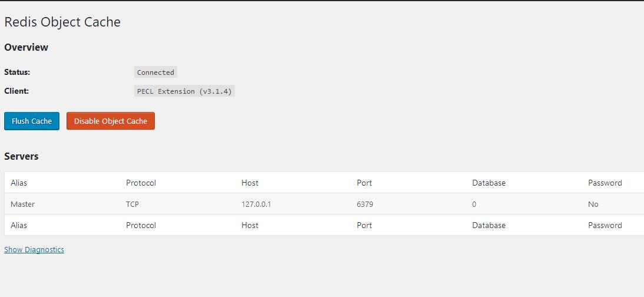
Task: Click the Host column header at table top
Action: 250,183
